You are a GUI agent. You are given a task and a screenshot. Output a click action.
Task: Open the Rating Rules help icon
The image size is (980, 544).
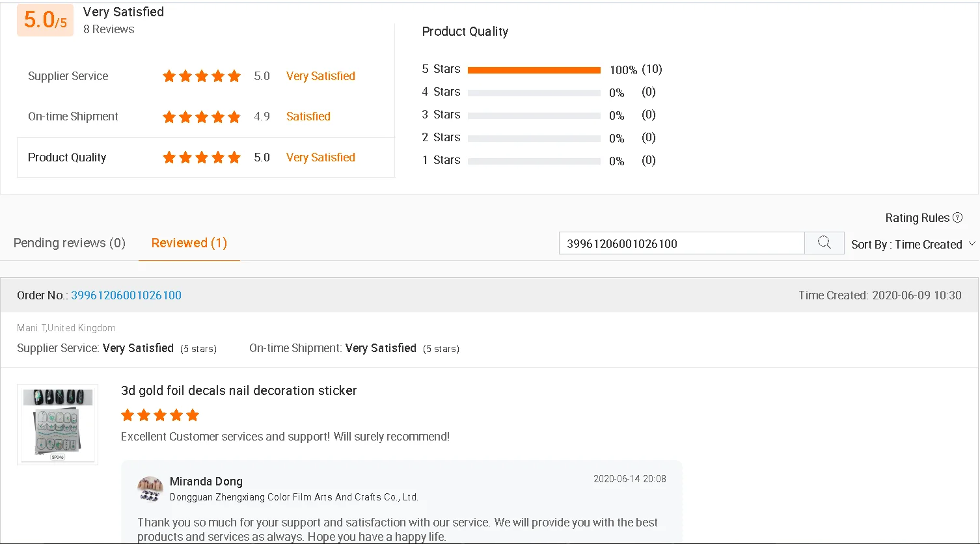click(x=957, y=218)
